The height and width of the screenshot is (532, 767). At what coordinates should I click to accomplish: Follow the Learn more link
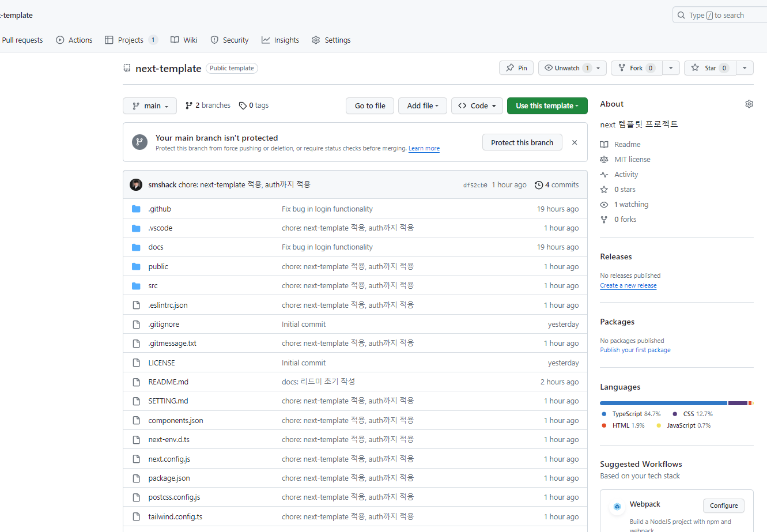pyautogui.click(x=424, y=148)
